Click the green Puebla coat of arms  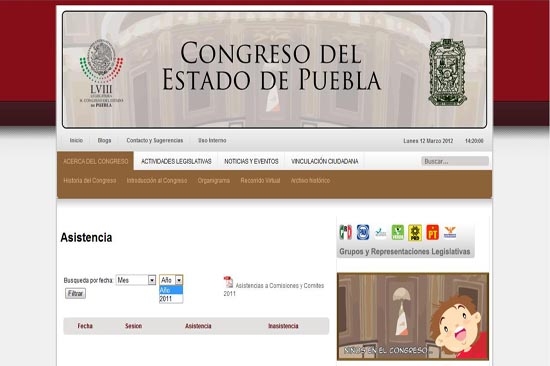tap(447, 72)
